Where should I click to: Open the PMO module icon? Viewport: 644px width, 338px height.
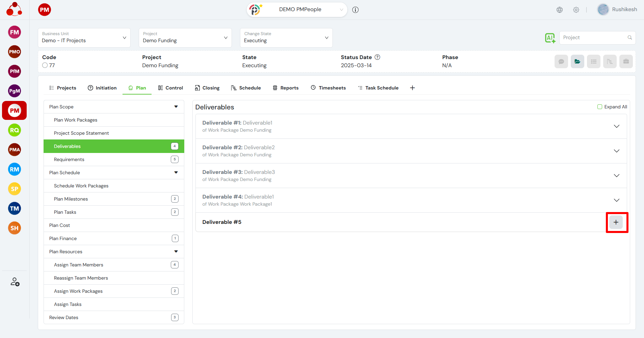tap(15, 52)
